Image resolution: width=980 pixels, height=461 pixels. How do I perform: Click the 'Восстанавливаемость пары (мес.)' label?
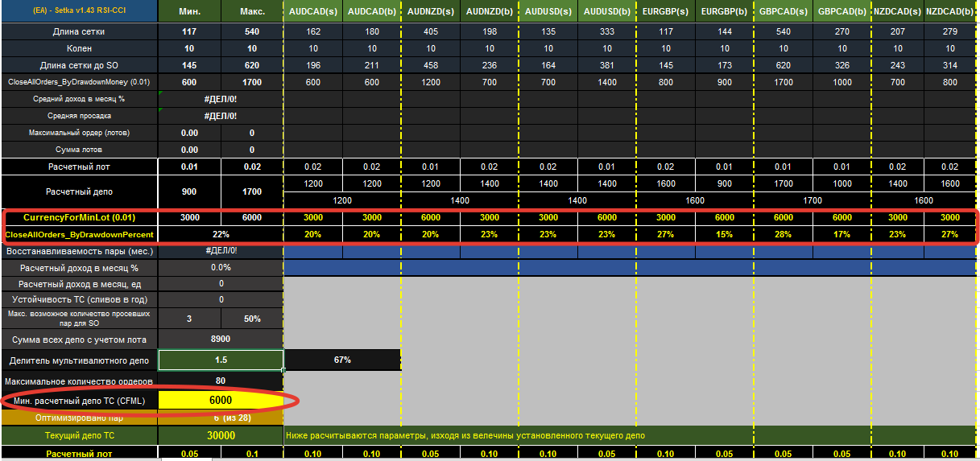pyautogui.click(x=79, y=252)
